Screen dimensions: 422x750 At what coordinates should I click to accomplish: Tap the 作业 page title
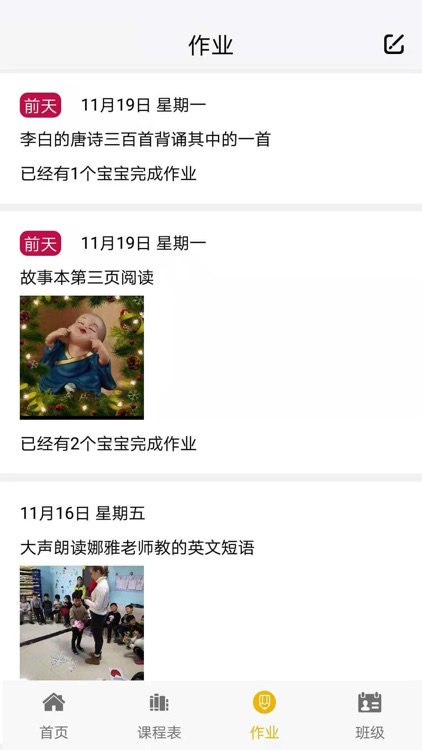(x=211, y=45)
